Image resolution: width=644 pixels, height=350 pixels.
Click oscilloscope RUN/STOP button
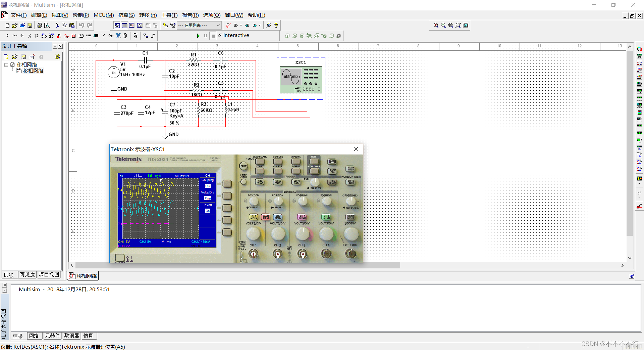pos(351,169)
